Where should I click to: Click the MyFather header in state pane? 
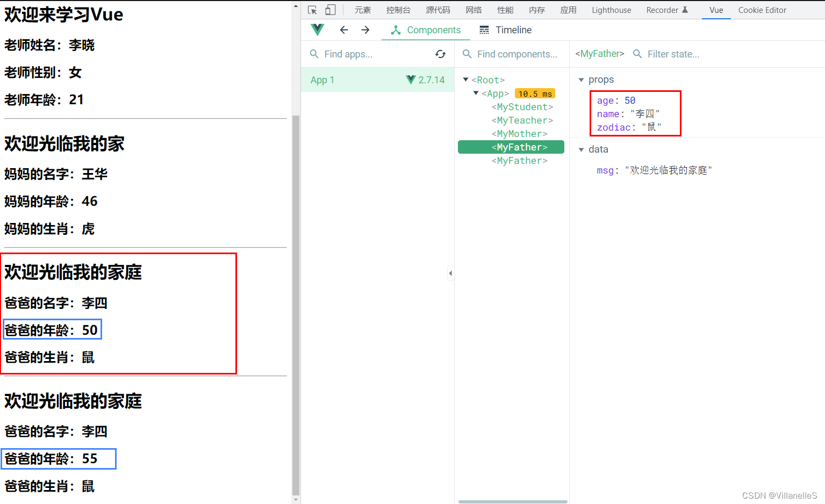tap(600, 54)
